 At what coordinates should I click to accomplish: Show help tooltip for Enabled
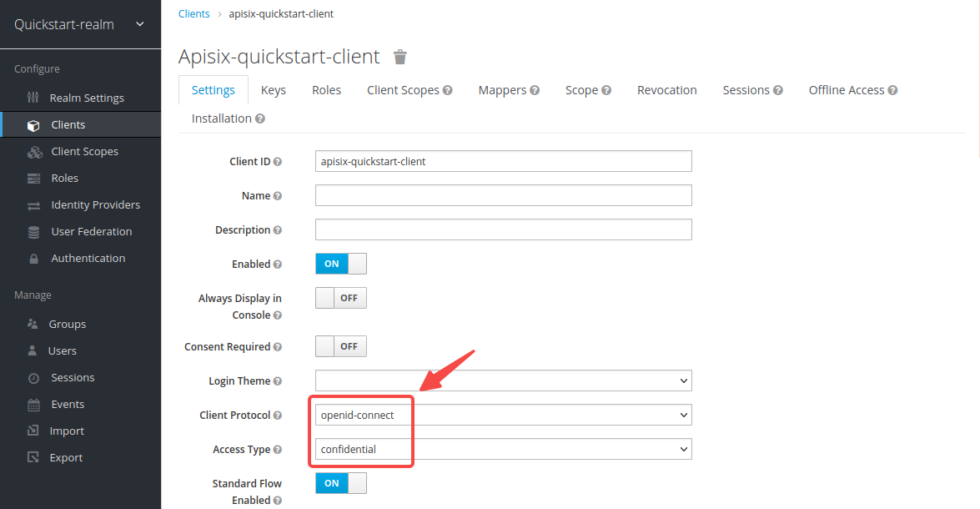pyautogui.click(x=278, y=265)
